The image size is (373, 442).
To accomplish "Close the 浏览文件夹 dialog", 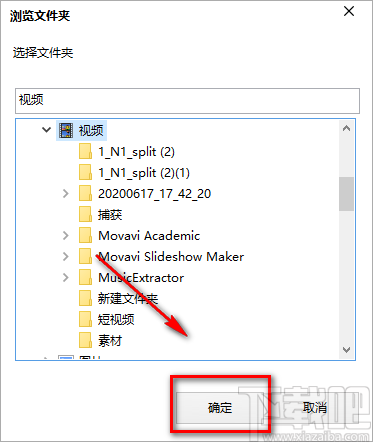I will 349,11.
